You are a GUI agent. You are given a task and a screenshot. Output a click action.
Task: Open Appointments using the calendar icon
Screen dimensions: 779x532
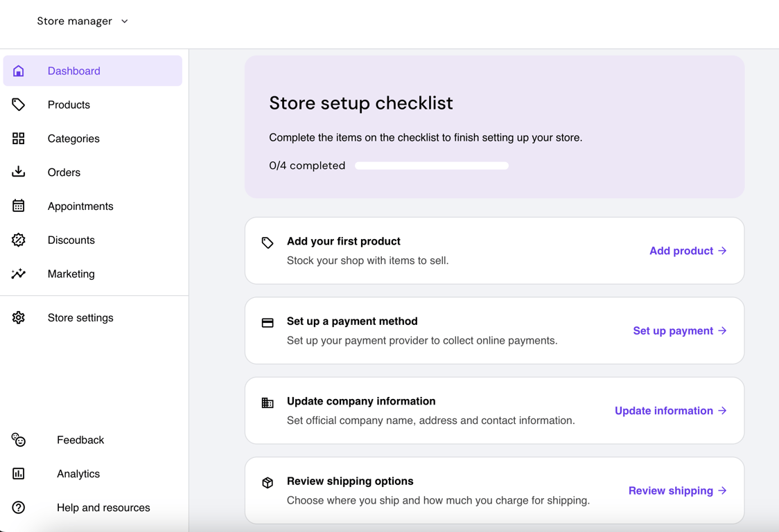(x=18, y=206)
